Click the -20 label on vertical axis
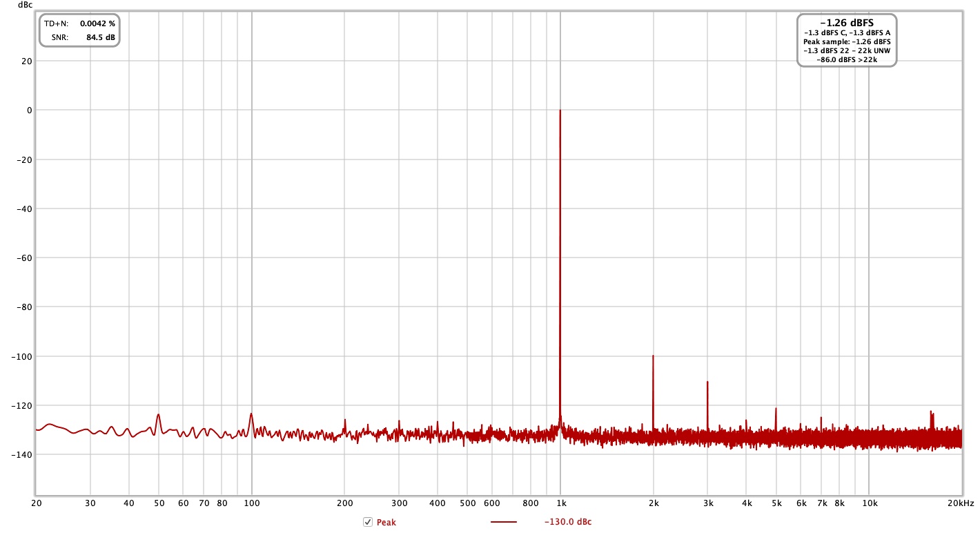The image size is (980, 533). [25, 159]
